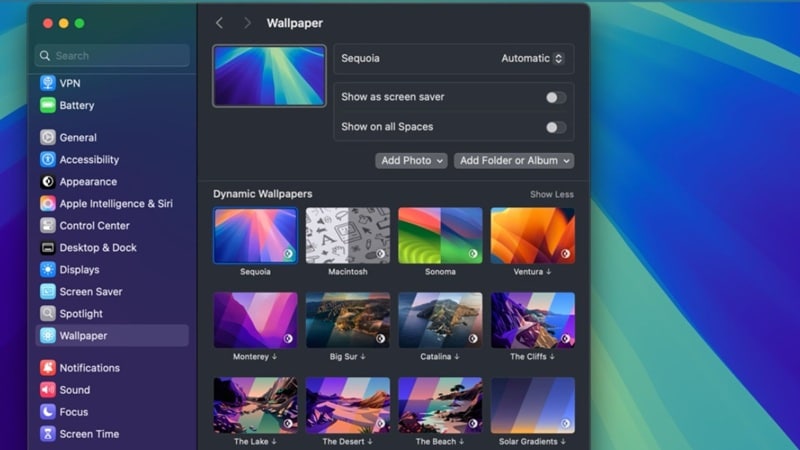Select Desktop & Dock icon

tap(47, 247)
